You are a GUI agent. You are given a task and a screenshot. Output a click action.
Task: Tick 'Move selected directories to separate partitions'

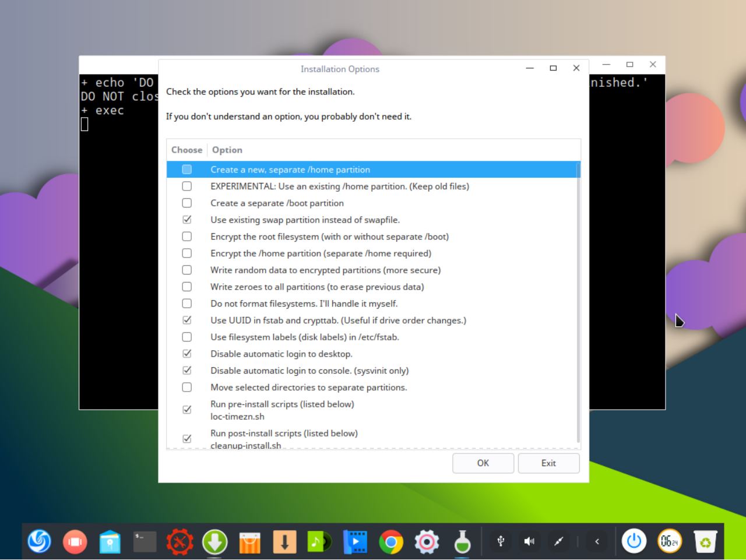[186, 388]
